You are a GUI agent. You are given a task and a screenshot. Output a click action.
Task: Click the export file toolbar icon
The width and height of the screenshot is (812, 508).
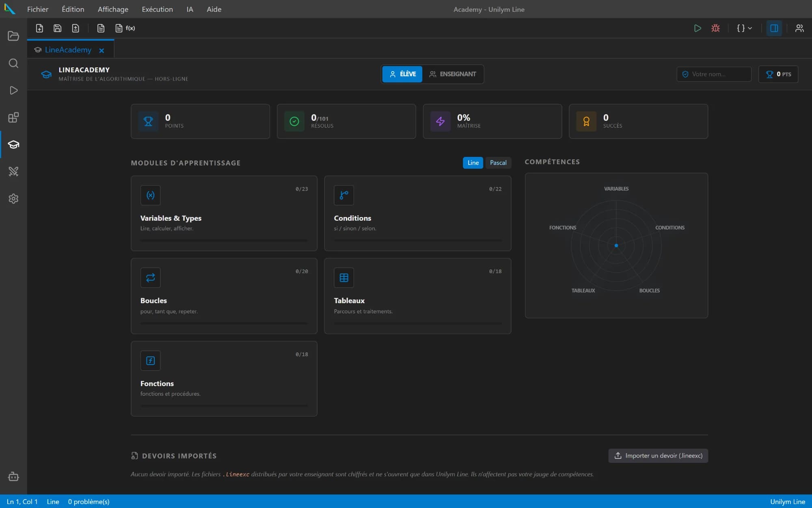coord(76,28)
